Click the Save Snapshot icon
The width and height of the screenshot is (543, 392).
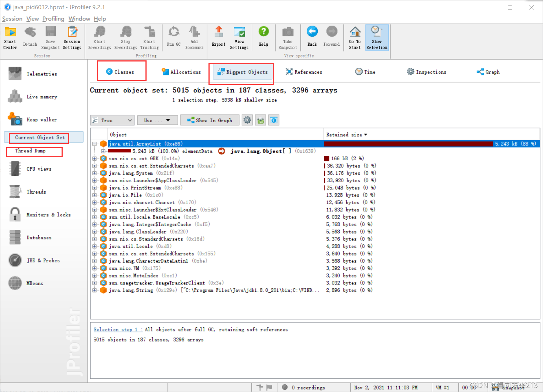pos(51,38)
